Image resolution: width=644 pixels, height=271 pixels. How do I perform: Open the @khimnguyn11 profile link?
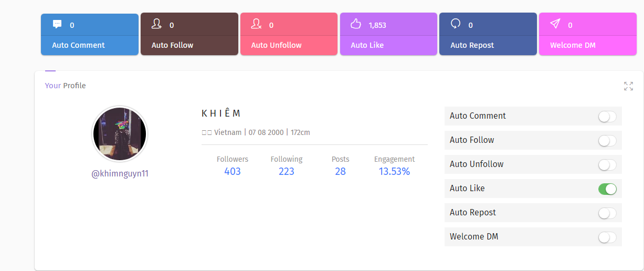pyautogui.click(x=120, y=174)
